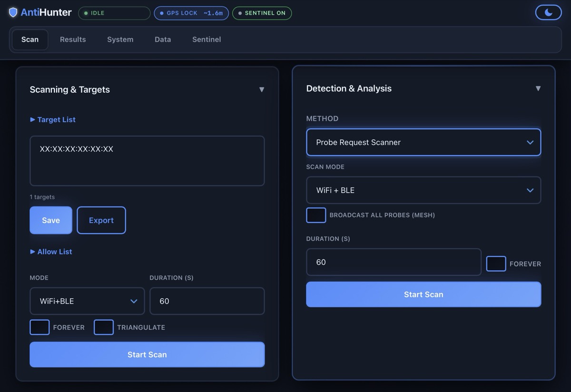The height and width of the screenshot is (392, 571).
Task: Open the Scan Mode WiFi + BLE dropdown
Action: 423,190
